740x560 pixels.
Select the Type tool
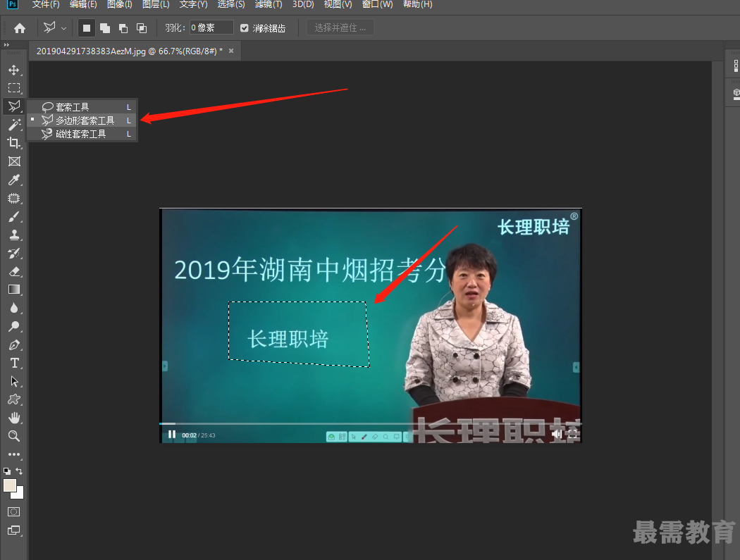[13, 363]
